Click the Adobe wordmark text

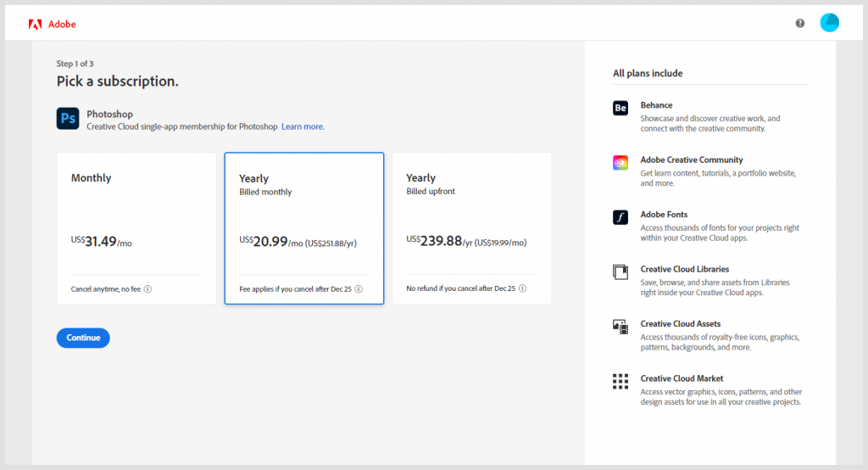62,25
